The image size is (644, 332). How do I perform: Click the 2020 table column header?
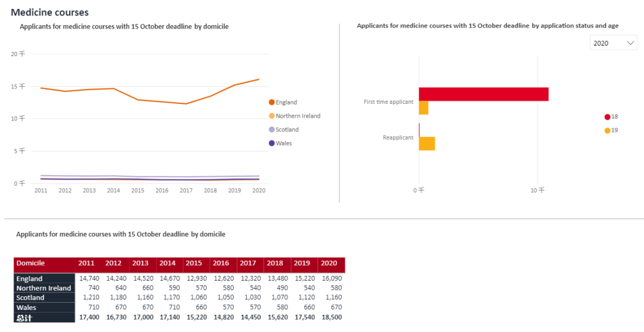pyautogui.click(x=329, y=263)
